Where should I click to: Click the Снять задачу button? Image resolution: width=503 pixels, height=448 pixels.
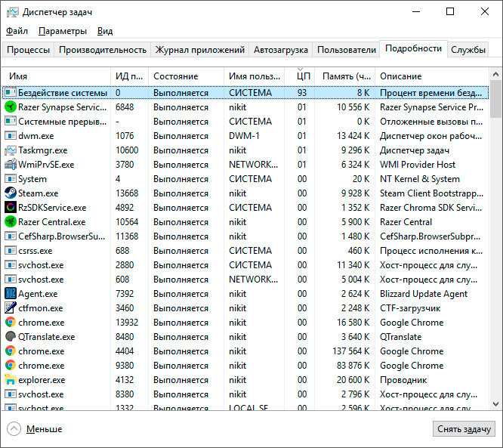coord(464,429)
